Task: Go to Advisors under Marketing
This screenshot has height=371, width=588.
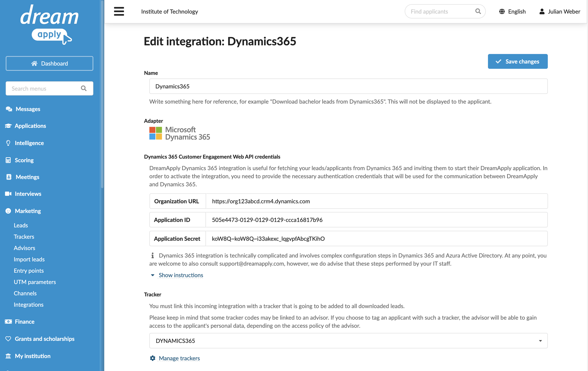Action: pos(24,248)
